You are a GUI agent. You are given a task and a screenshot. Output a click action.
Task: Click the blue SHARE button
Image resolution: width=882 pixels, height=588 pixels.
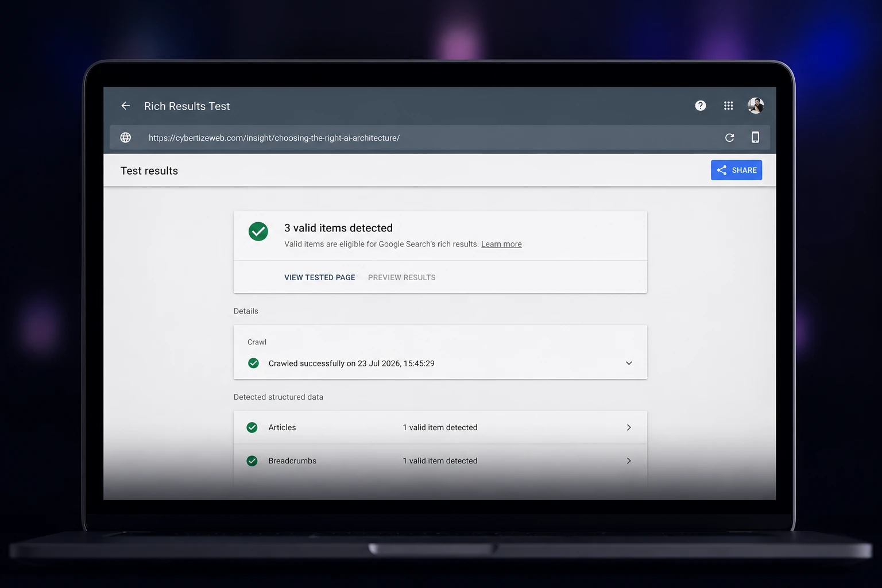pos(736,170)
